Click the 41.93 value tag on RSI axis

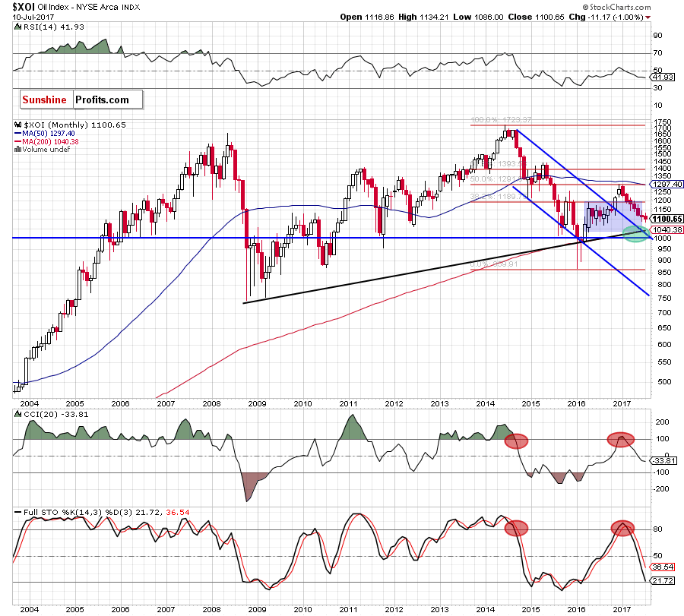[x=663, y=77]
